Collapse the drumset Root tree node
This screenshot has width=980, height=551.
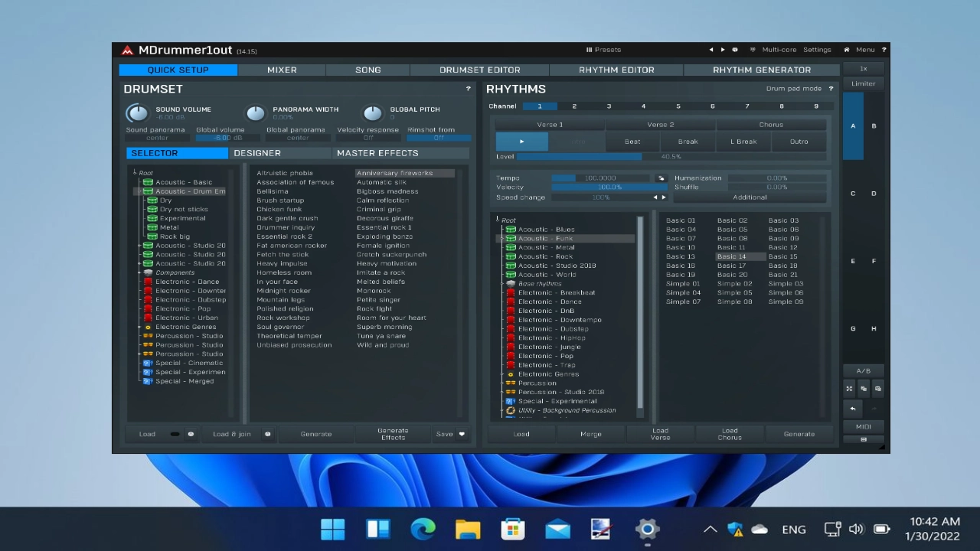pos(135,173)
